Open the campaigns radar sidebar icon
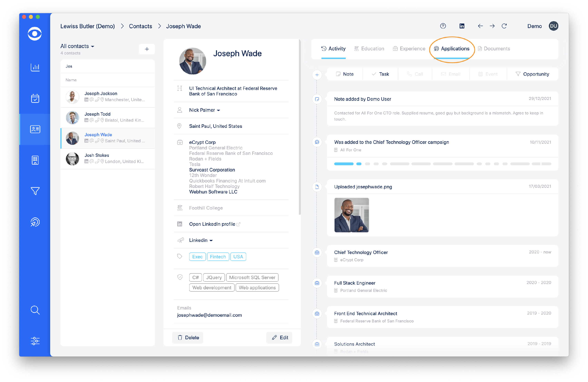588x382 pixels. [35, 222]
